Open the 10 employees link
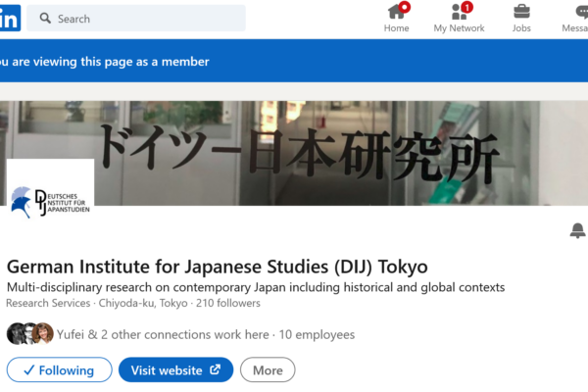588x392 pixels. click(317, 334)
